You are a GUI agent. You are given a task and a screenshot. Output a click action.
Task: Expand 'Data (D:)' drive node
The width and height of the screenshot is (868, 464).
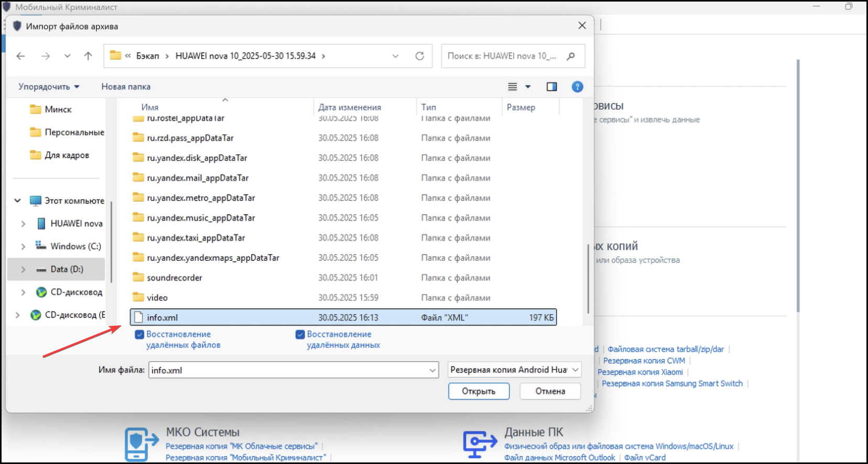click(x=23, y=269)
